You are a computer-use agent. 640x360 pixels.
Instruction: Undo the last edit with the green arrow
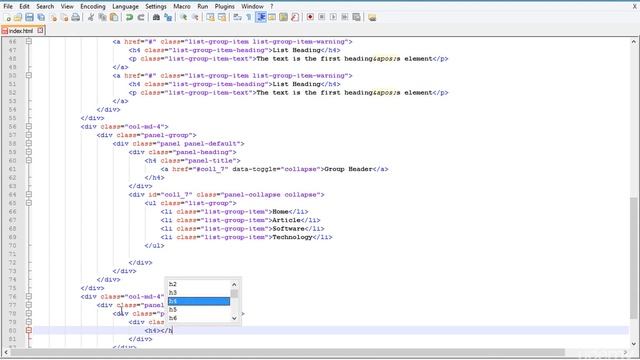tap(129, 18)
